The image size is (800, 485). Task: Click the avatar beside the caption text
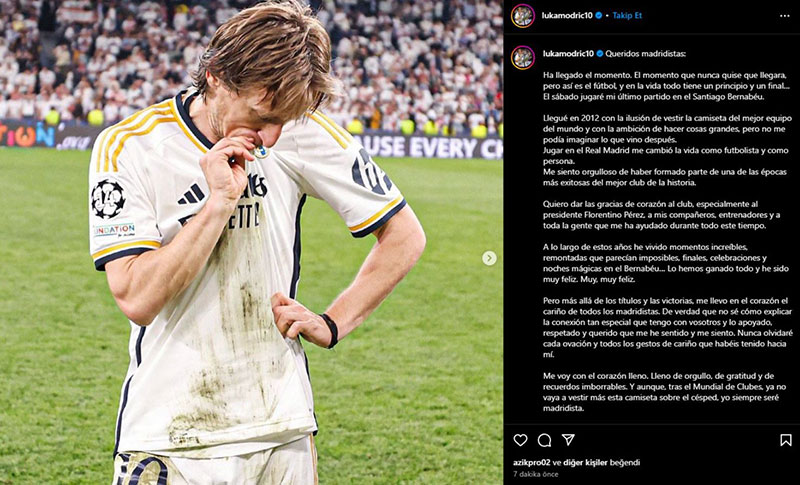pos(522,57)
